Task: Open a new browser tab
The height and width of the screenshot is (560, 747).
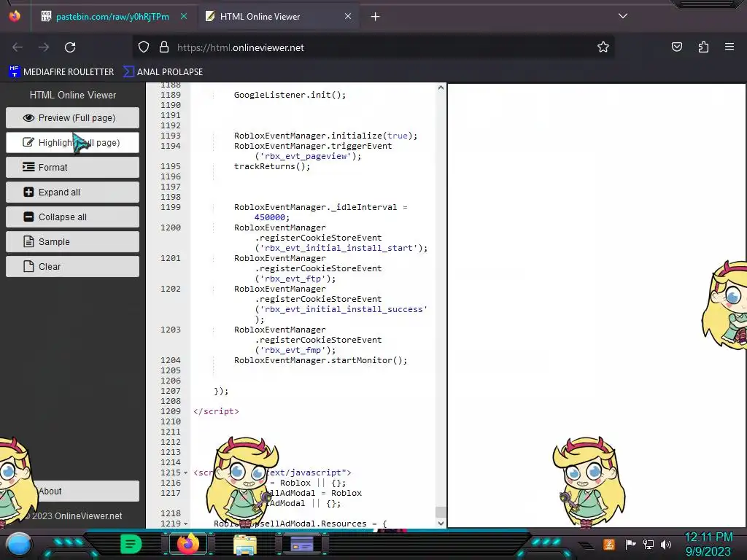Action: [376, 17]
